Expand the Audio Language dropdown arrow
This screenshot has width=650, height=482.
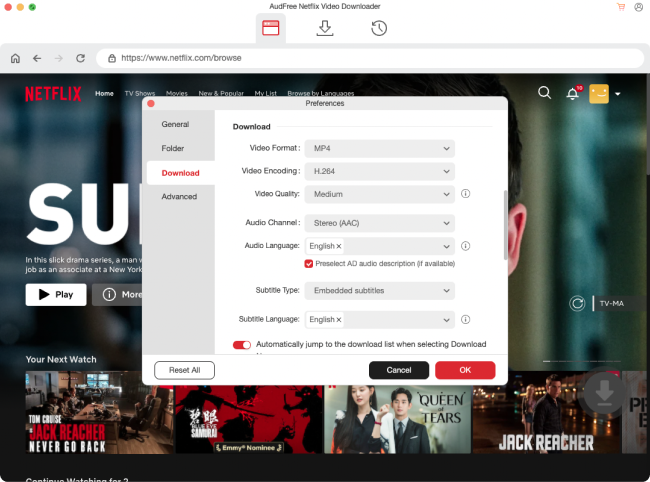click(446, 246)
